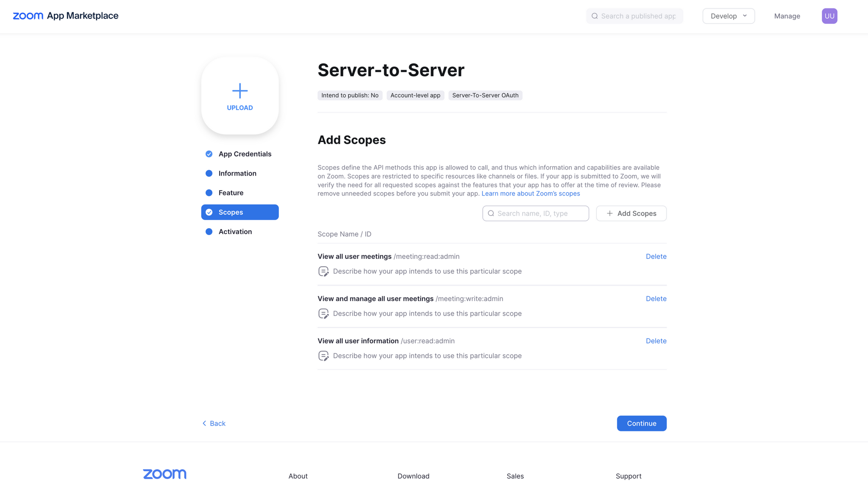Open Learn more about Zoom's scopes link
Image resolution: width=868 pixels, height=487 pixels.
(531, 193)
